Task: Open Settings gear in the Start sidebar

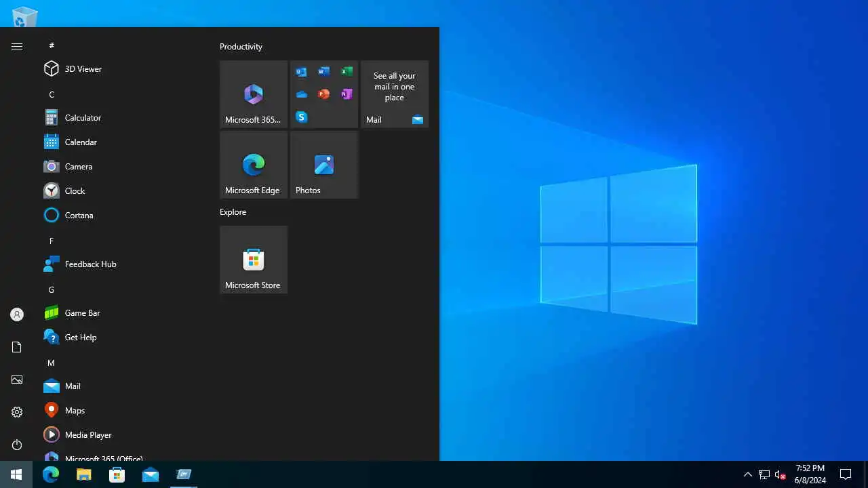Action: pyautogui.click(x=17, y=412)
